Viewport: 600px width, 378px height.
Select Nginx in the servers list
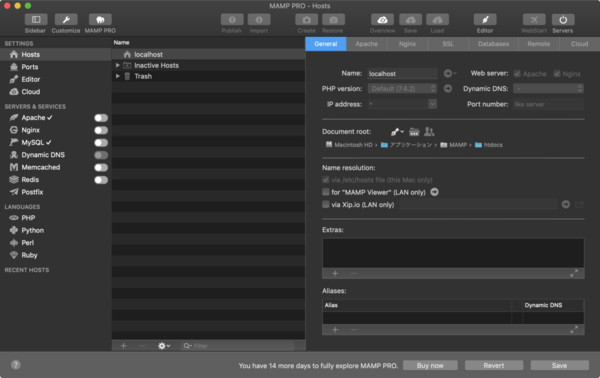click(x=31, y=130)
